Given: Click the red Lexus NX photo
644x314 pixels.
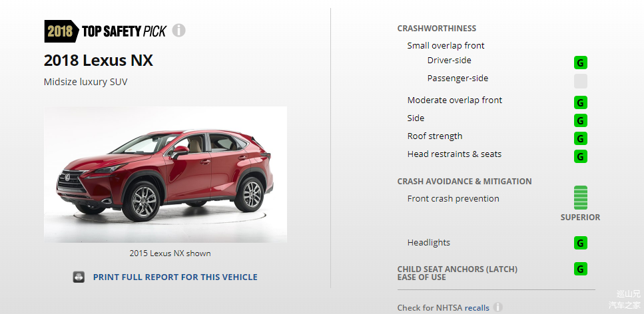Looking at the screenshot, I should pos(166,174).
